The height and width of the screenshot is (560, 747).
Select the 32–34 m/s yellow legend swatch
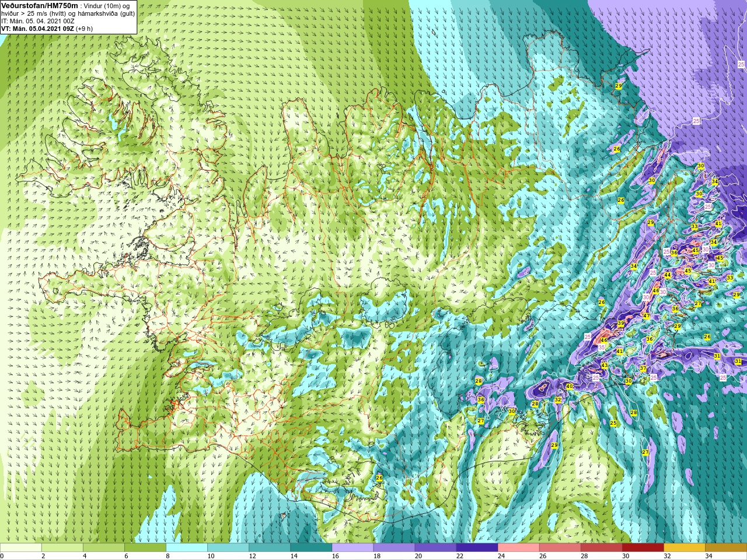click(x=684, y=548)
